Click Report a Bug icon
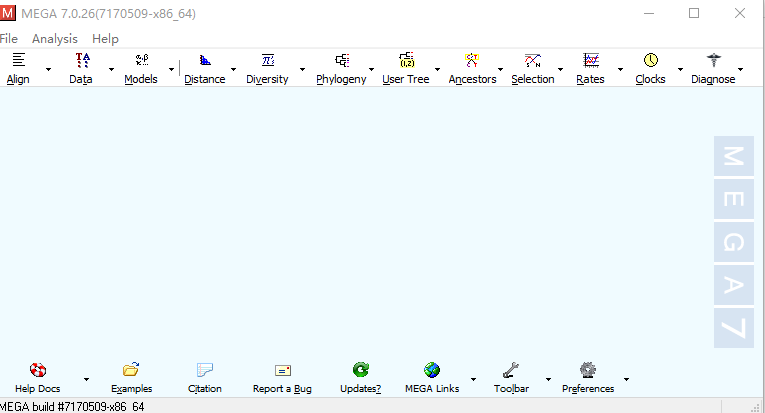 coord(282,371)
